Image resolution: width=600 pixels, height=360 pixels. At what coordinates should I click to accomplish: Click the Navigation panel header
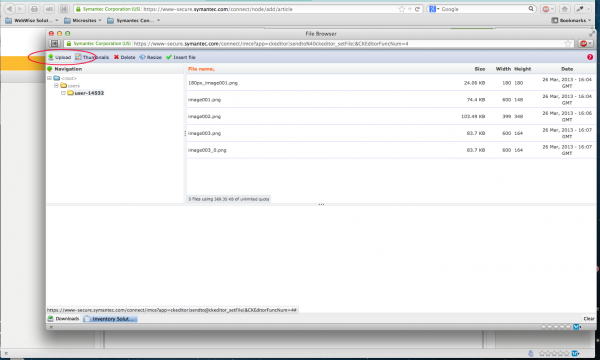point(115,69)
